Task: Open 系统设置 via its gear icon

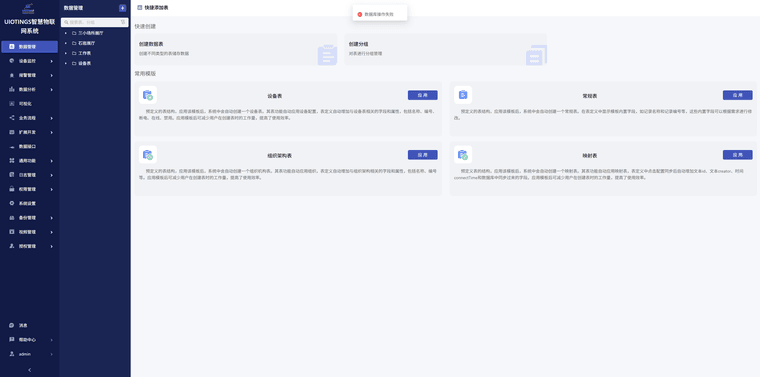Action: click(x=12, y=204)
